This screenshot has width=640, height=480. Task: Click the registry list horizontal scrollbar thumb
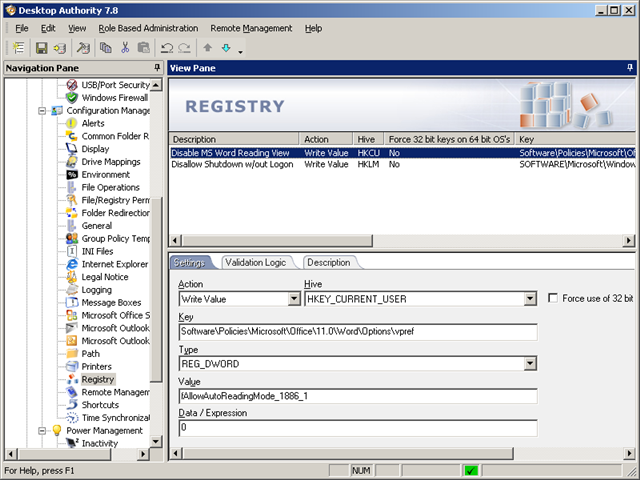[x=277, y=240]
